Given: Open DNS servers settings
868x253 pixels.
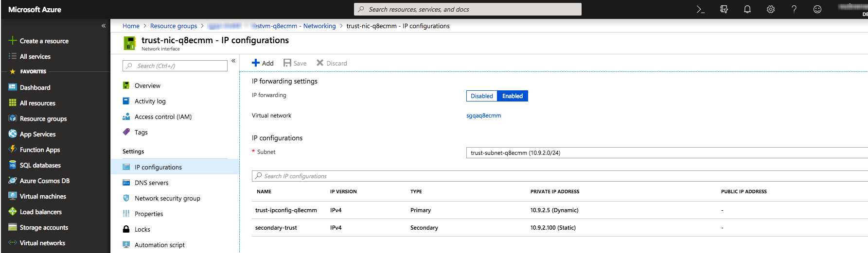Looking at the screenshot, I should tap(151, 183).
